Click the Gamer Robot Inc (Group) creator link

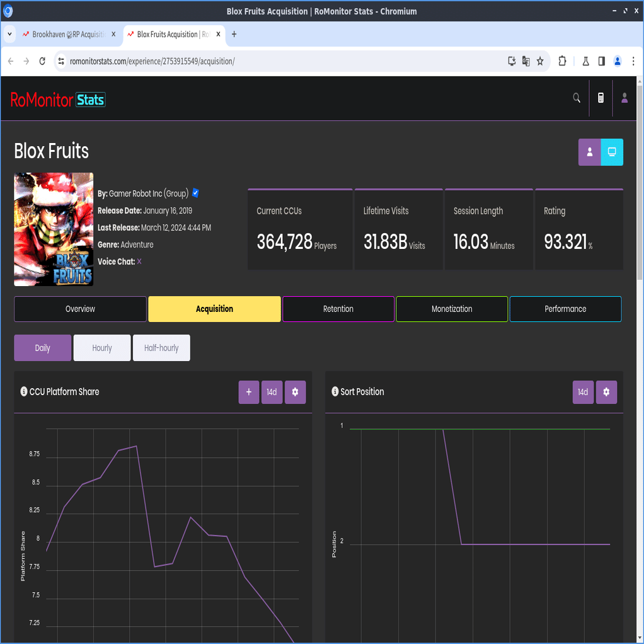point(149,193)
